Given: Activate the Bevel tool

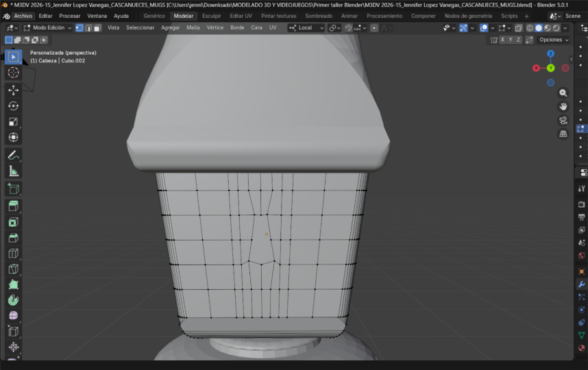Looking at the screenshot, I should 13,238.
